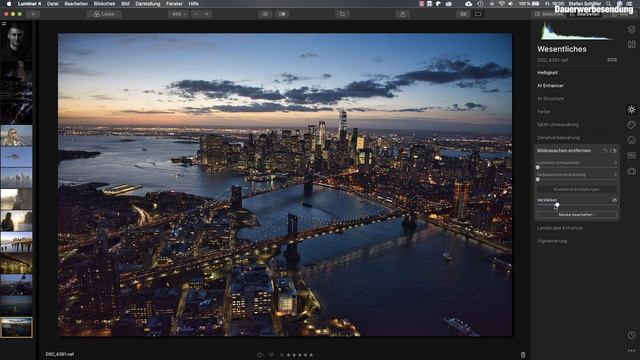Open the Hilfe menu
This screenshot has height=360, width=640.
pyautogui.click(x=193, y=4)
